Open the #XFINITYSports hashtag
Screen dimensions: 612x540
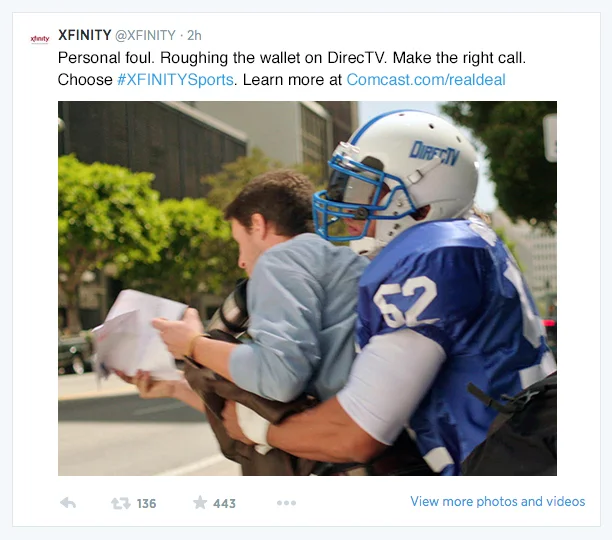tap(175, 80)
